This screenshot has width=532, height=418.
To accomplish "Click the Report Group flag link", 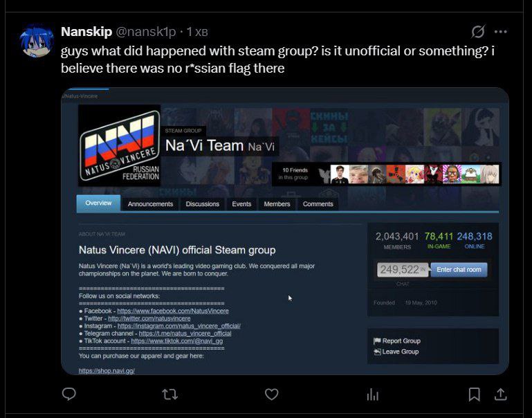I will (x=397, y=341).
